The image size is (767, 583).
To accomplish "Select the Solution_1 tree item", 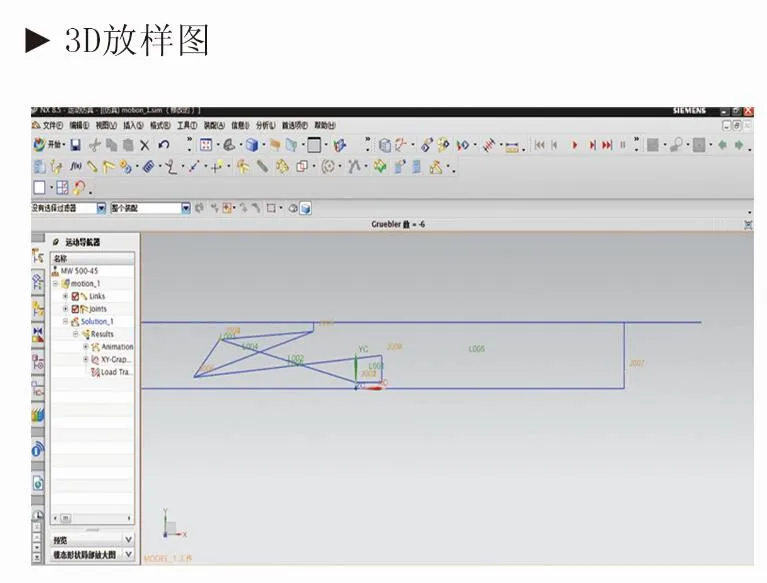I will [x=97, y=321].
